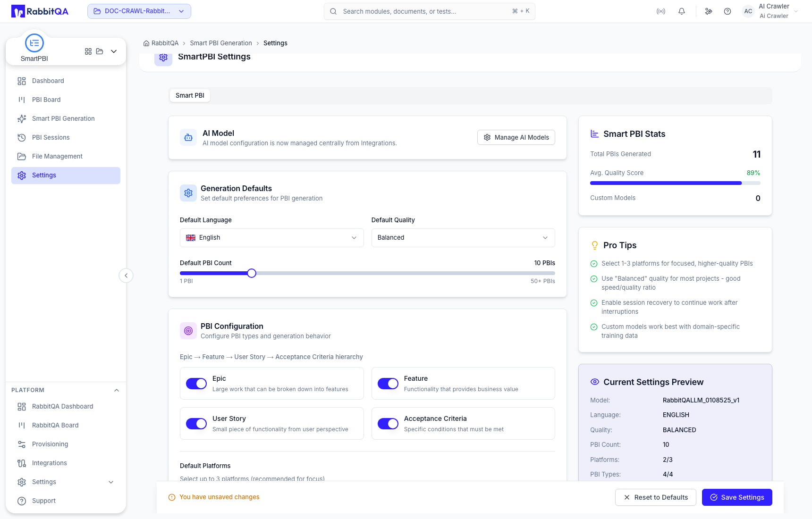812x519 pixels.
Task: Click the Integrations icon in Platform section
Action: tap(22, 463)
